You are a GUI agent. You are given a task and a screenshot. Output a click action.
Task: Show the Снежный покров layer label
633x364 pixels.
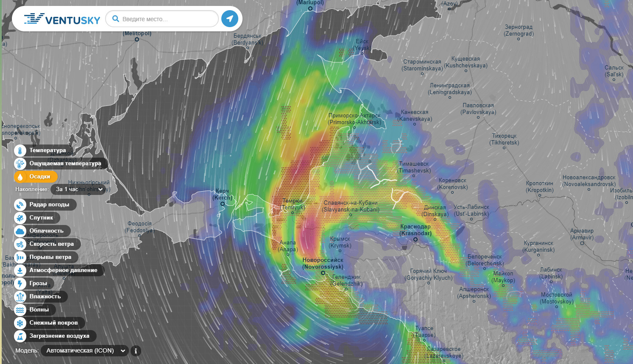pyautogui.click(x=53, y=323)
